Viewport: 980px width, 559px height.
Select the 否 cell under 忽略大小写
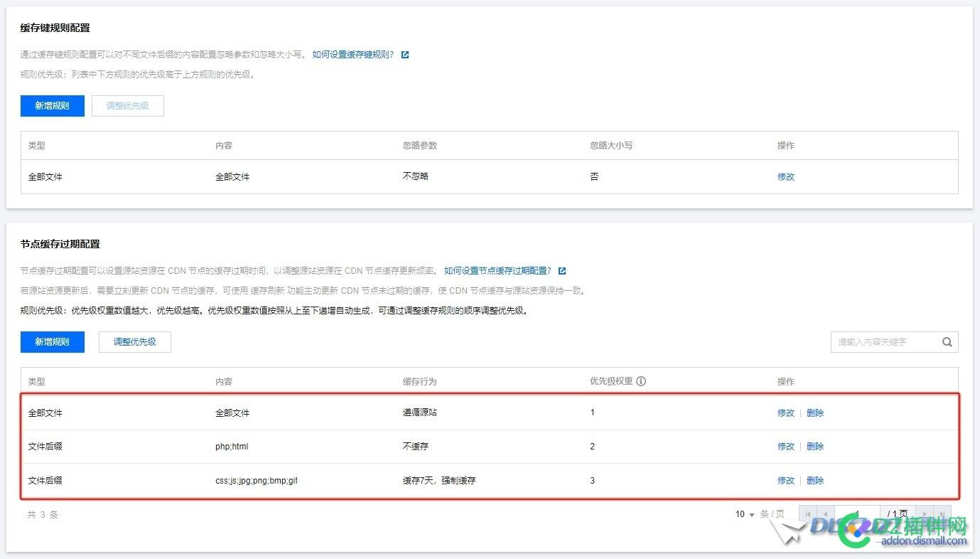[594, 176]
